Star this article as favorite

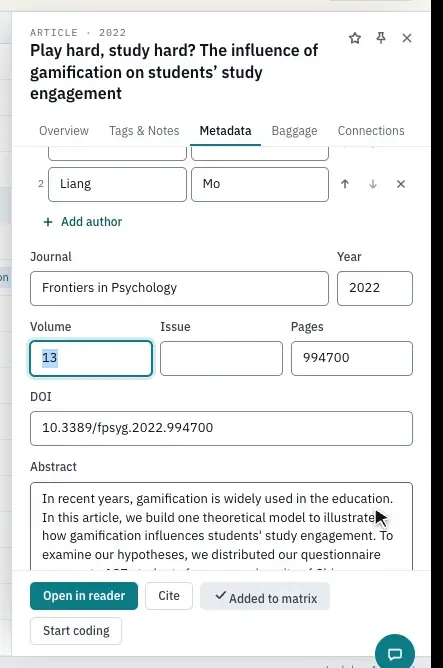(355, 38)
